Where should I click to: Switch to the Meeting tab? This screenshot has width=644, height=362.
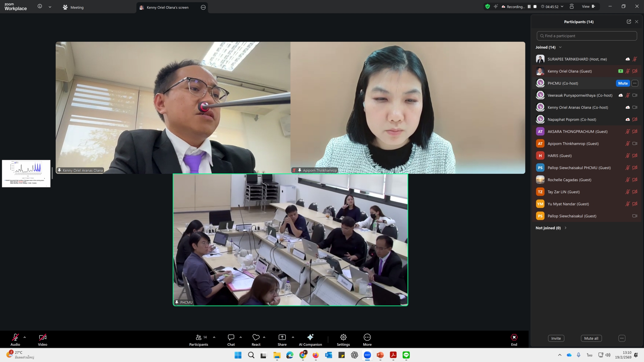coord(73,7)
